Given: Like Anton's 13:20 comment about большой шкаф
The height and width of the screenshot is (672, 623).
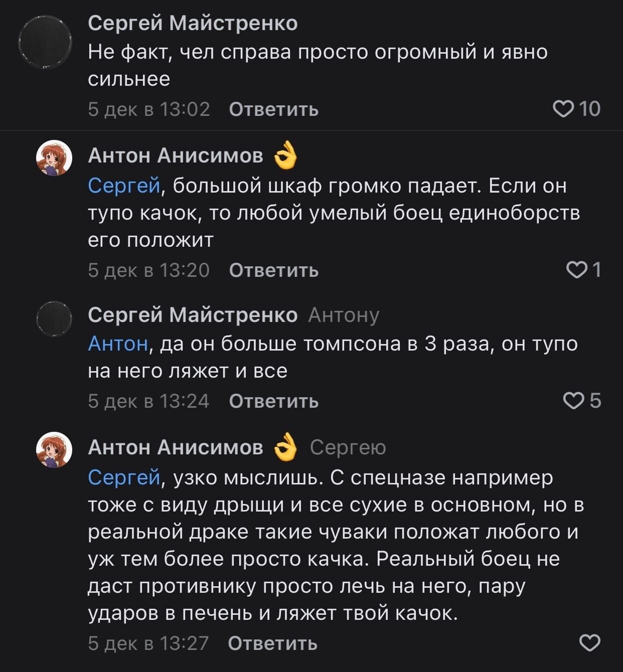Looking at the screenshot, I should 576,270.
